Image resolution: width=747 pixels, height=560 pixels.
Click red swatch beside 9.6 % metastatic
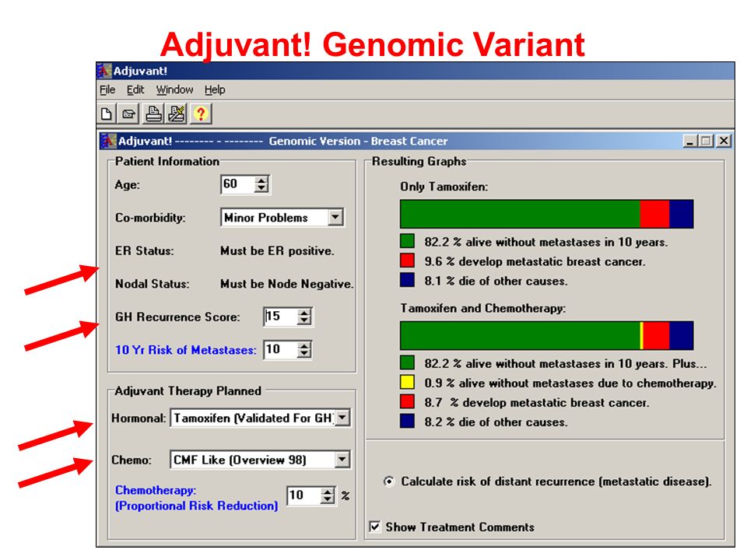(407, 261)
